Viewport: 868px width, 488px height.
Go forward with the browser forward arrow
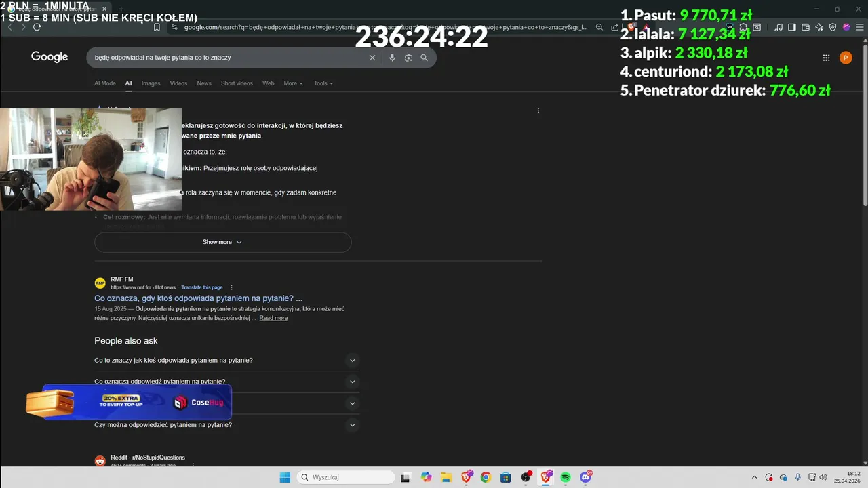tap(22, 27)
